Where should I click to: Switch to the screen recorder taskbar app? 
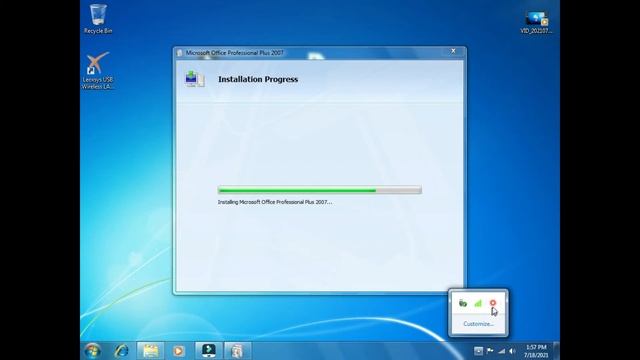[209, 351]
